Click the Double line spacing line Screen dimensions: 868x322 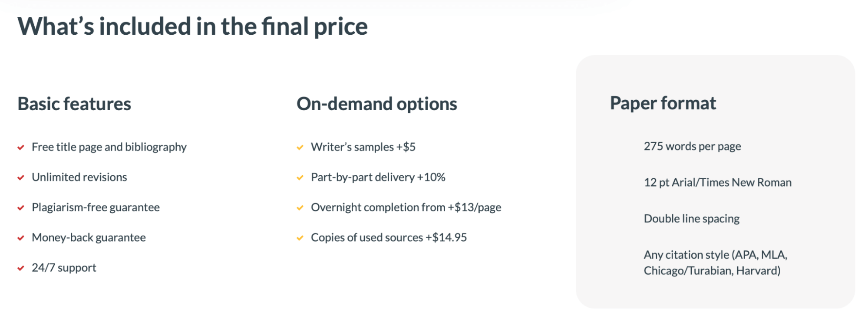(691, 219)
